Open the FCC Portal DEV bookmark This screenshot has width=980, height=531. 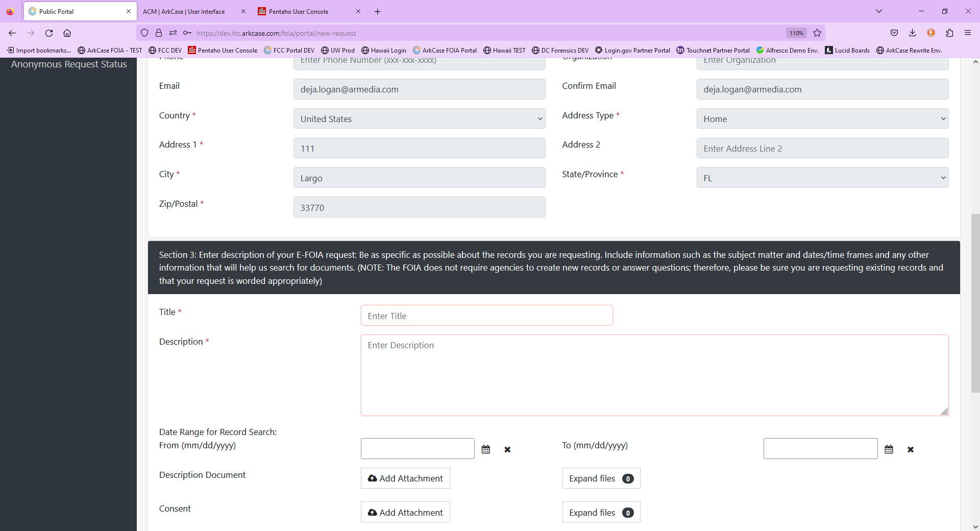289,50
